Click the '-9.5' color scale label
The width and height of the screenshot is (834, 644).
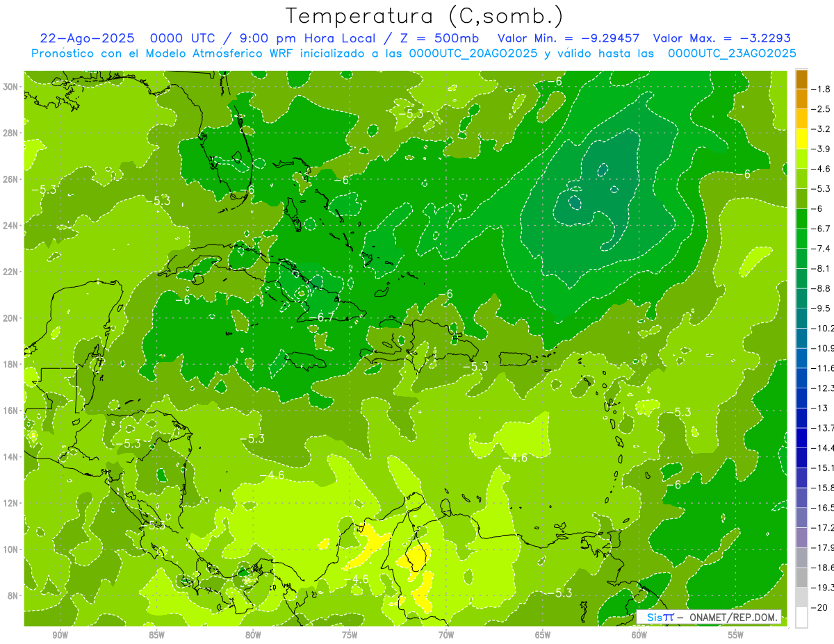[821, 308]
